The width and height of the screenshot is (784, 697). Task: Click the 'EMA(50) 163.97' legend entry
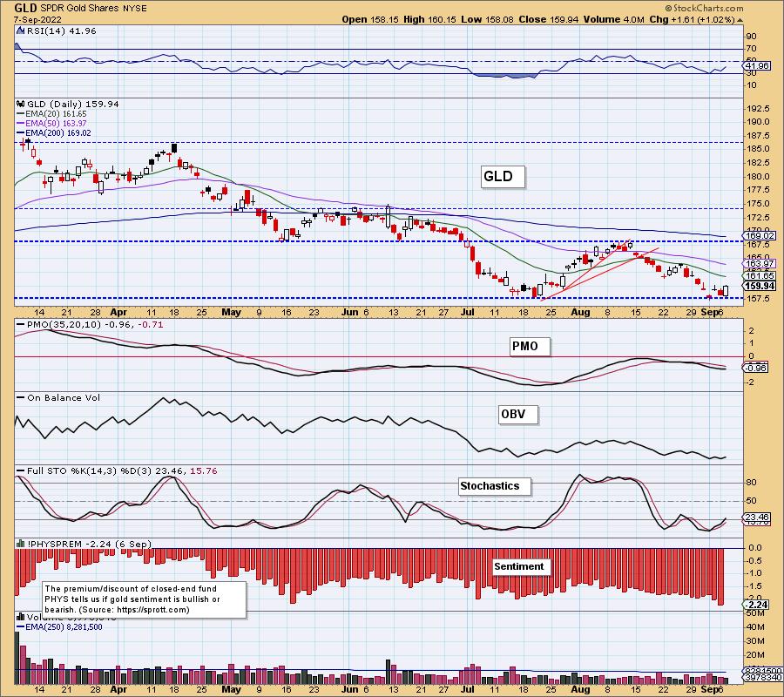(56, 124)
